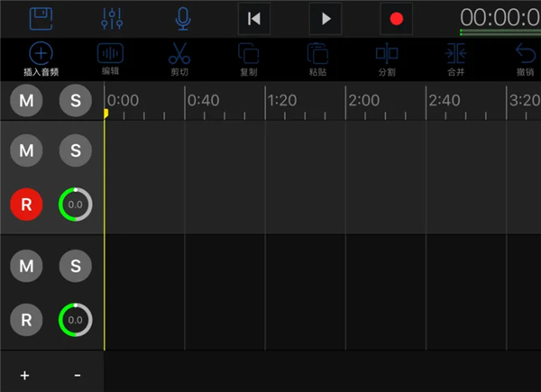541x392 pixels.
Task: Skip back to the beginning
Action: click(x=254, y=18)
